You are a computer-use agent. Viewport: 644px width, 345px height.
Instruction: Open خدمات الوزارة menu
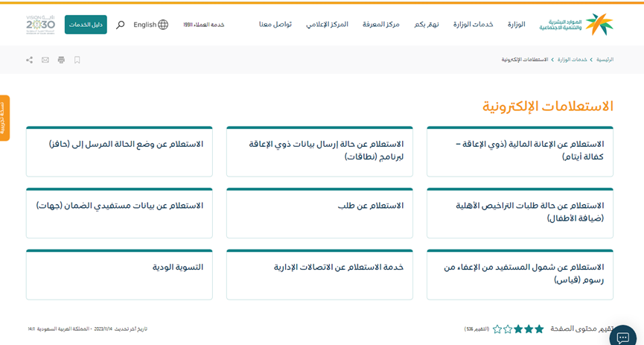coord(474,25)
